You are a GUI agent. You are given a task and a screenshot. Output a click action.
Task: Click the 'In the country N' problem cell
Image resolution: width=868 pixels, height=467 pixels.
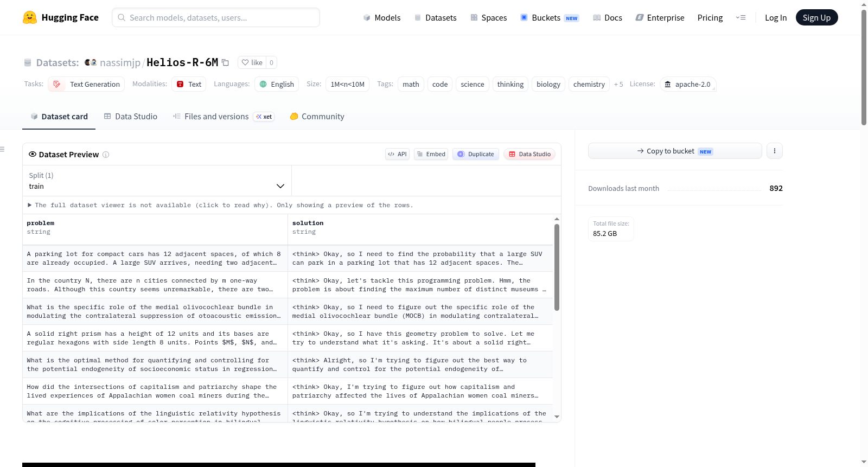(x=155, y=285)
